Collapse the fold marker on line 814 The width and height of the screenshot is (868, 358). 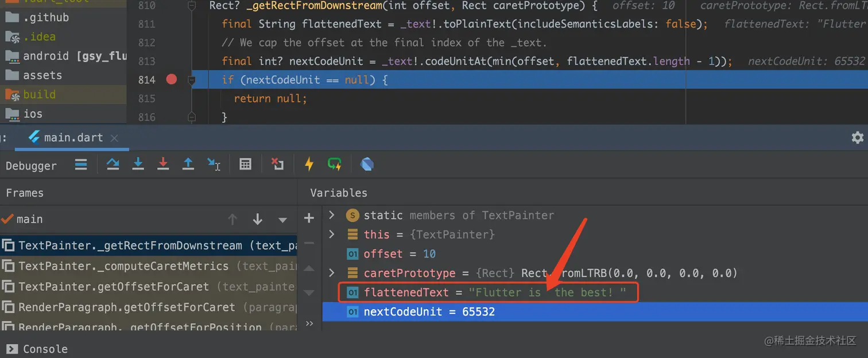click(192, 79)
